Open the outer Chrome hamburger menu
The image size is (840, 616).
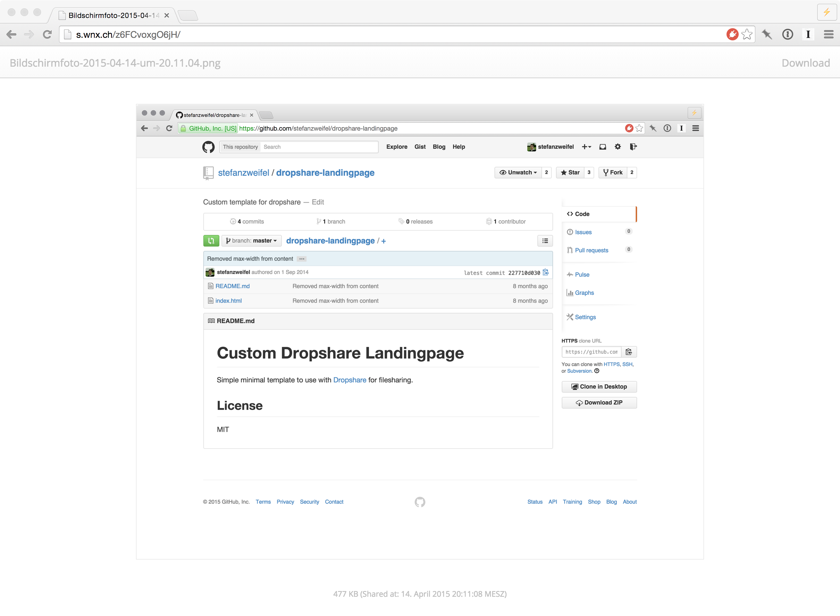click(828, 35)
